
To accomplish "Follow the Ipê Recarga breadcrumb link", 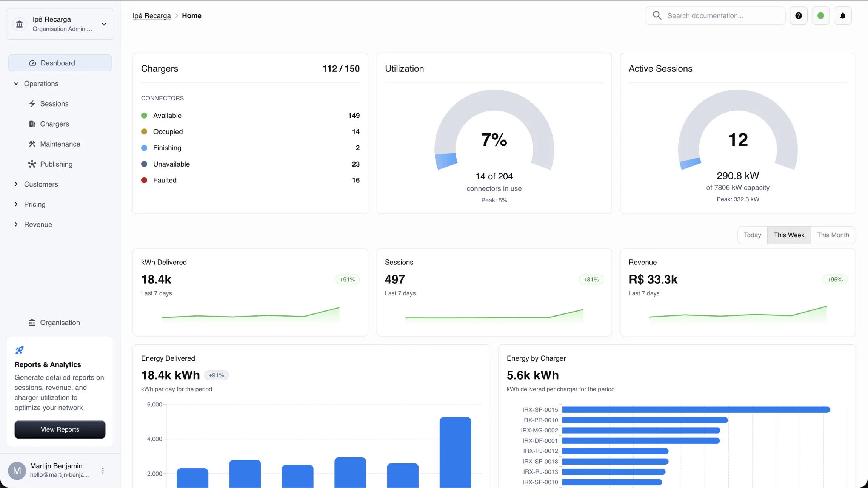I will pyautogui.click(x=152, y=16).
